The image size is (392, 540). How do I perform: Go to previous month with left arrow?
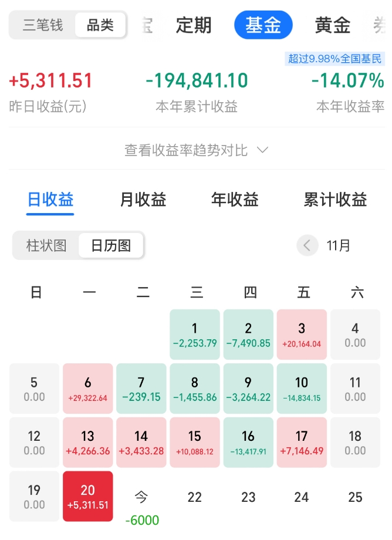pyautogui.click(x=307, y=245)
